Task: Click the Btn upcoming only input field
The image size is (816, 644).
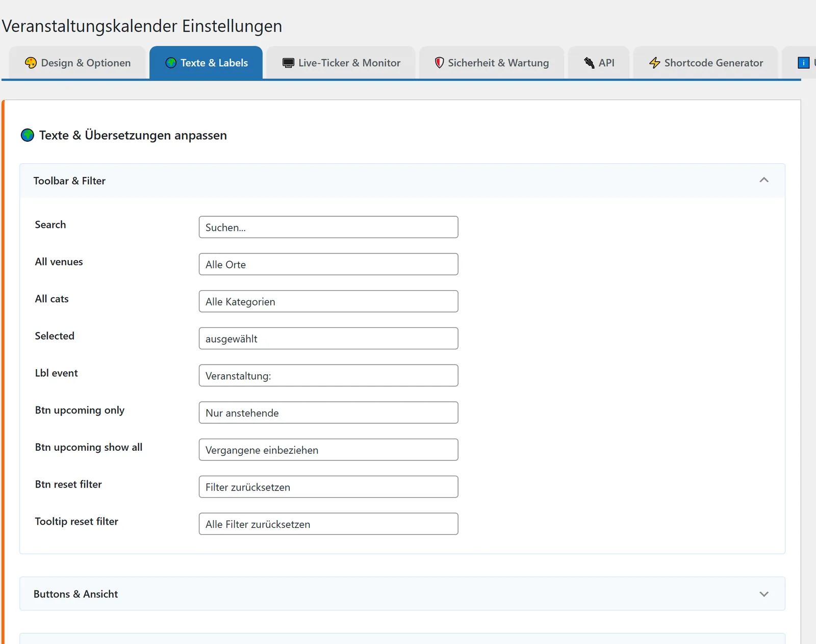Action: pyautogui.click(x=328, y=413)
